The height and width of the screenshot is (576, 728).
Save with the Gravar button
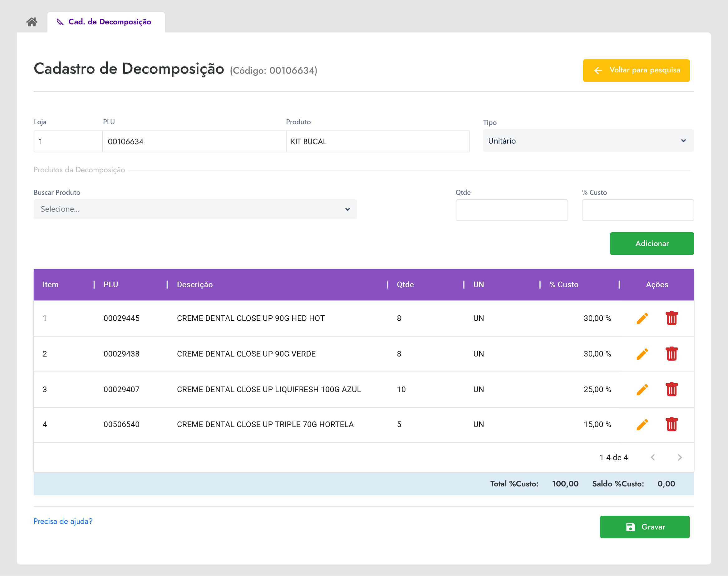[x=644, y=527]
